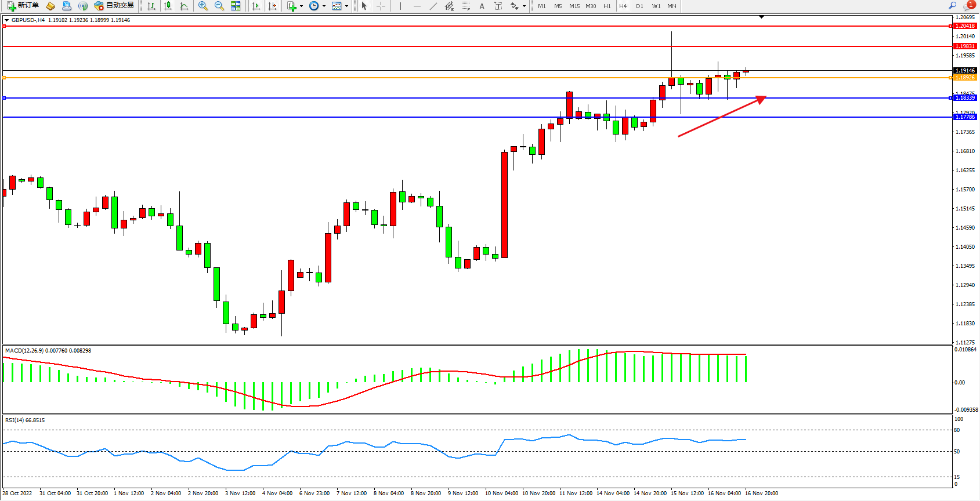980x501 pixels.
Task: Open the search magnifier in top right
Action: (952, 6)
